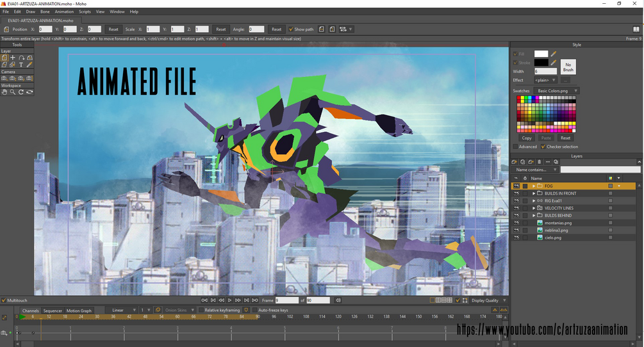Screen dimensions: 644x347
Task: Enable Auto-freeze keys checkbox
Action: (x=254, y=310)
